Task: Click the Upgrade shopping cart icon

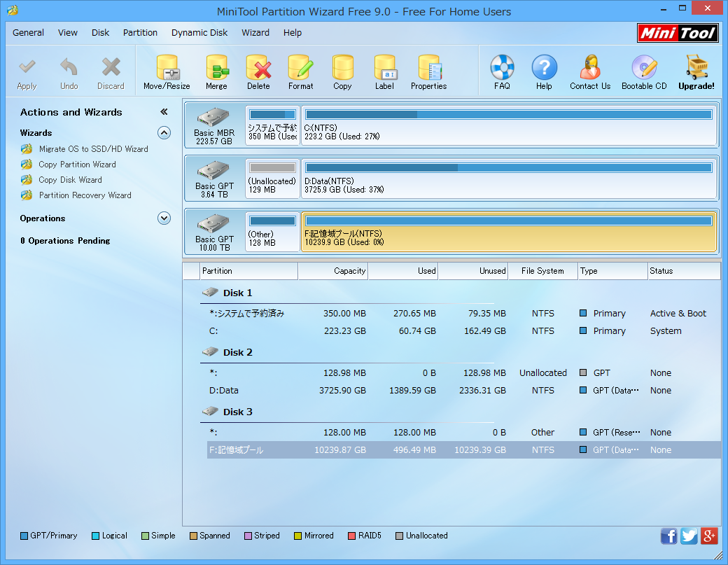Action: click(x=697, y=68)
